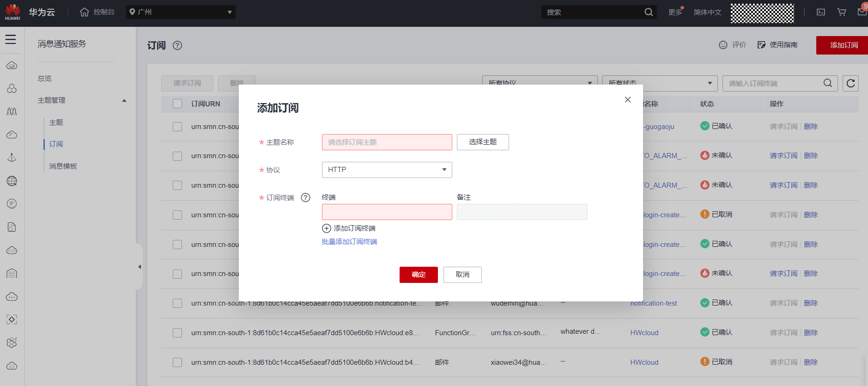Click the 终端 endpoint input field
868x386 pixels.
(387, 212)
